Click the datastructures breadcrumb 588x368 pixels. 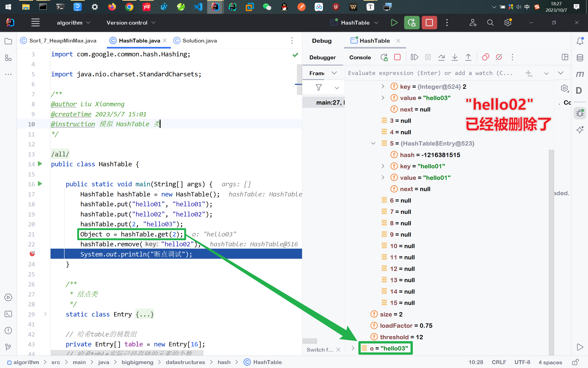click(185, 362)
